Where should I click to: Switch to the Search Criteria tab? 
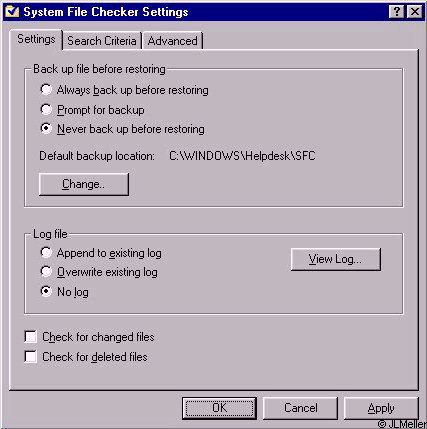102,41
